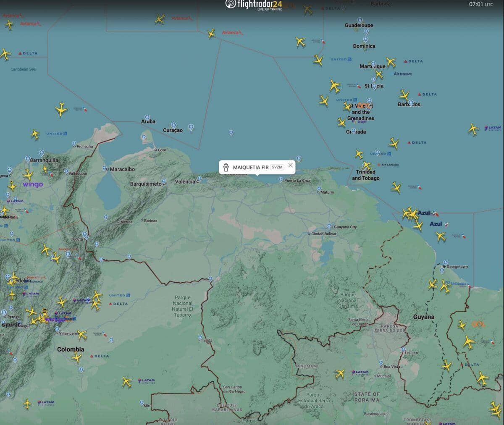The height and width of the screenshot is (425, 504).
Task: Select the MAIQUETIA FIR label text
Action: pyautogui.click(x=250, y=167)
